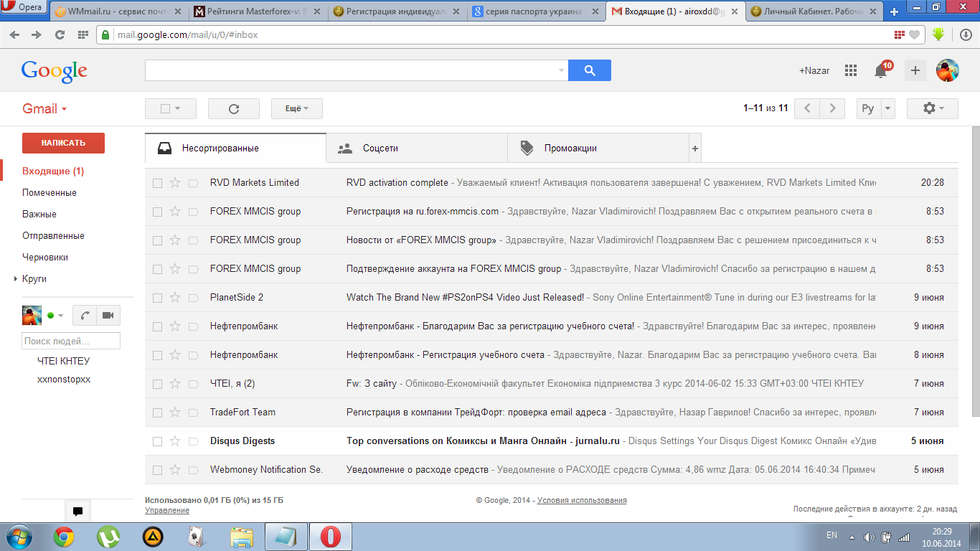Screen dimensions: 980x551
Task: Open the Входящие (1) folder
Action: point(53,171)
